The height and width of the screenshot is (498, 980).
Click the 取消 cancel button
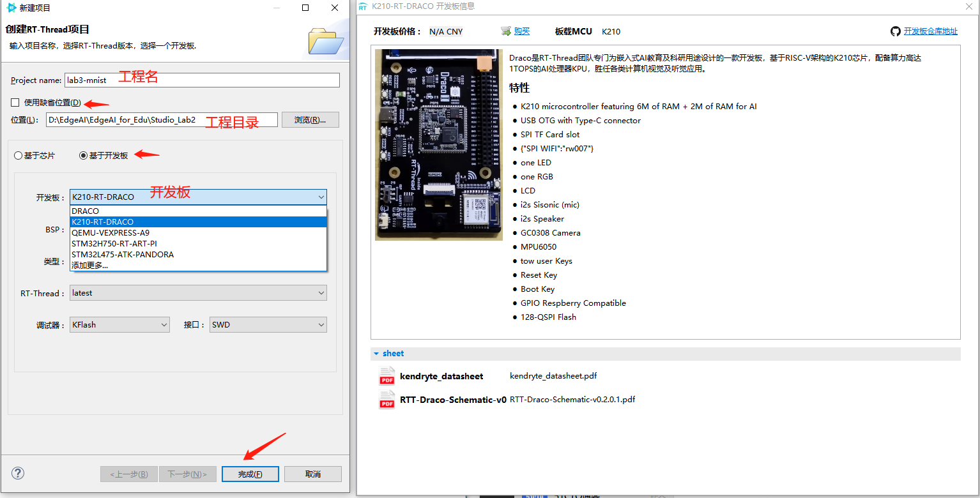click(x=313, y=474)
